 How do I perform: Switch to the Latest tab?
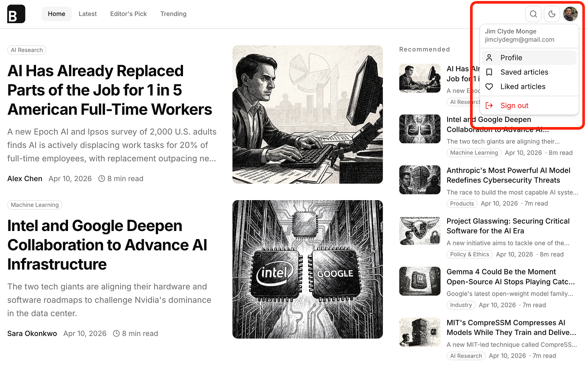click(88, 14)
